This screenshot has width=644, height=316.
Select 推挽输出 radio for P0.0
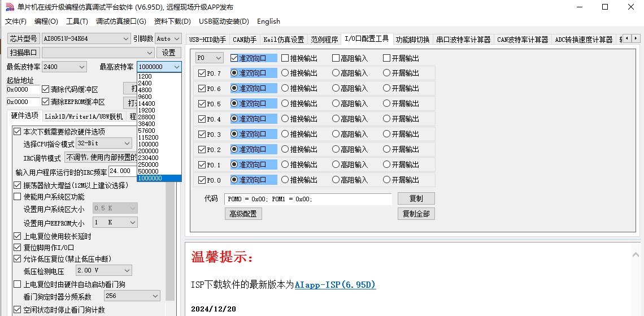point(285,180)
